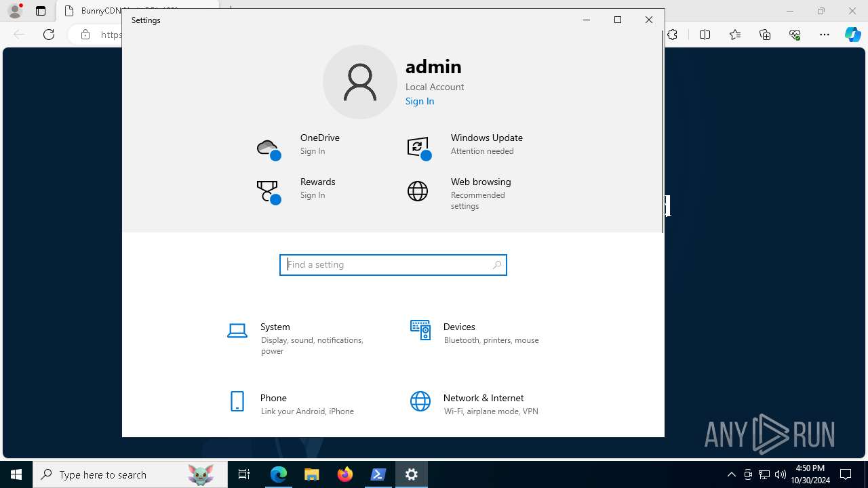The width and height of the screenshot is (868, 488).
Task: Focus the Find a setting search box
Action: coord(393,265)
